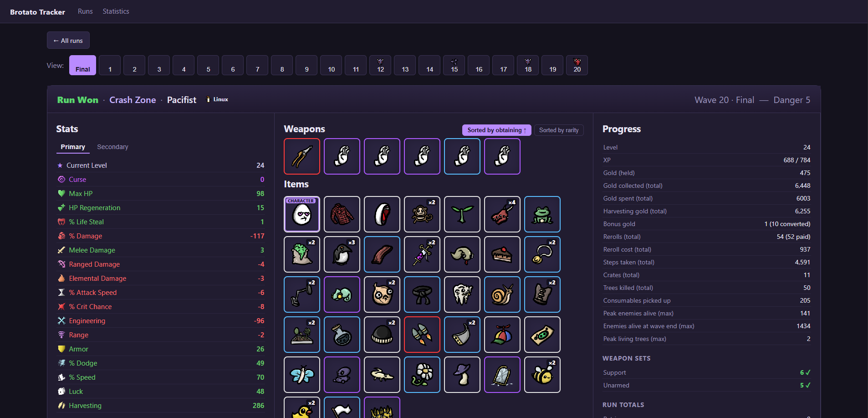Show wave 15 snapshot

pos(454,65)
